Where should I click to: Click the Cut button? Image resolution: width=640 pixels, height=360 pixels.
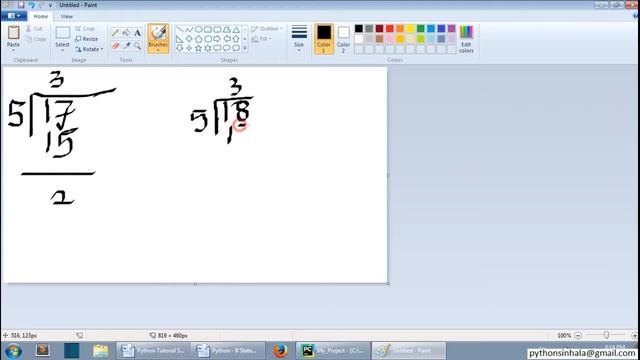tap(34, 29)
